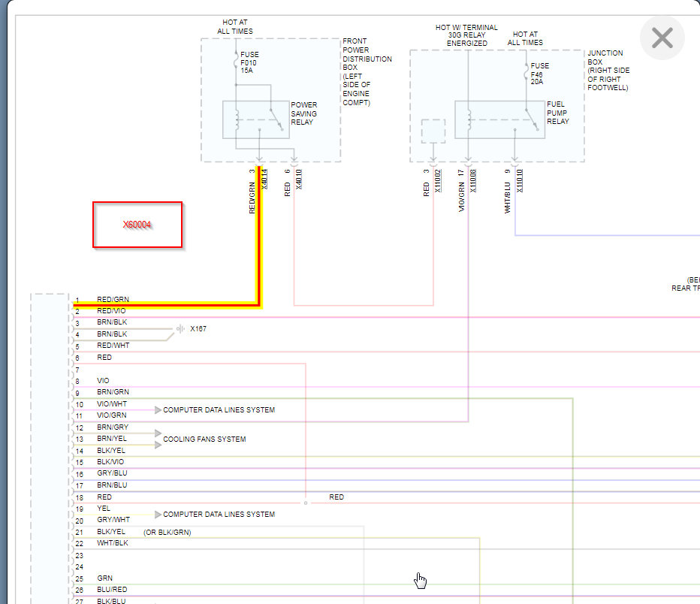Click the RED splice junction dot
The width and height of the screenshot is (700, 604).
(x=306, y=503)
